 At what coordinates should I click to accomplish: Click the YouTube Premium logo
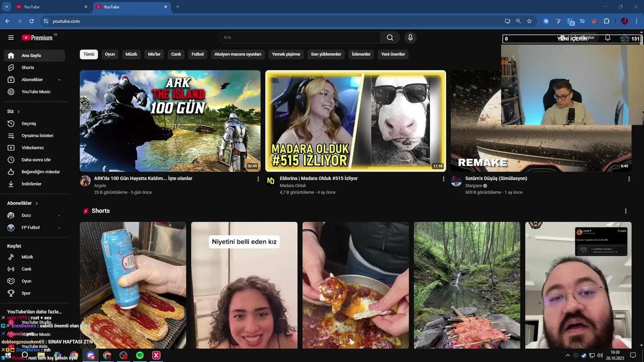click(37, 38)
